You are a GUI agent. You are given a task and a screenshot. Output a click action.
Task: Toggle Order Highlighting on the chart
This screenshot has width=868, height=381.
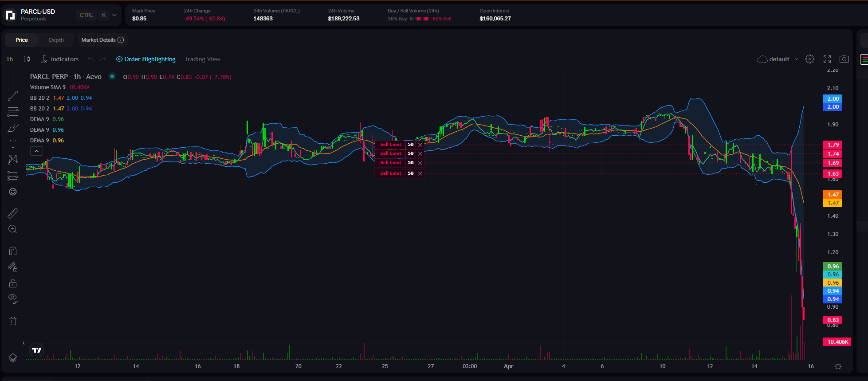tap(145, 59)
